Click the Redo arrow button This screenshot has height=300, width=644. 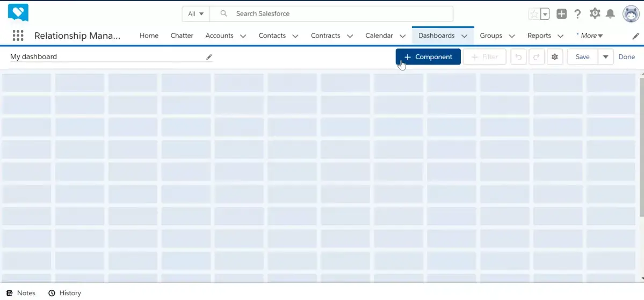[x=537, y=57]
